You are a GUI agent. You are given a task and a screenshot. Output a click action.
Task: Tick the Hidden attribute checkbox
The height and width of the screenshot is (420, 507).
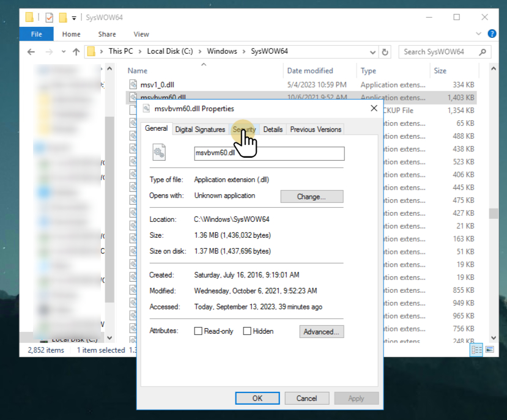tap(247, 331)
